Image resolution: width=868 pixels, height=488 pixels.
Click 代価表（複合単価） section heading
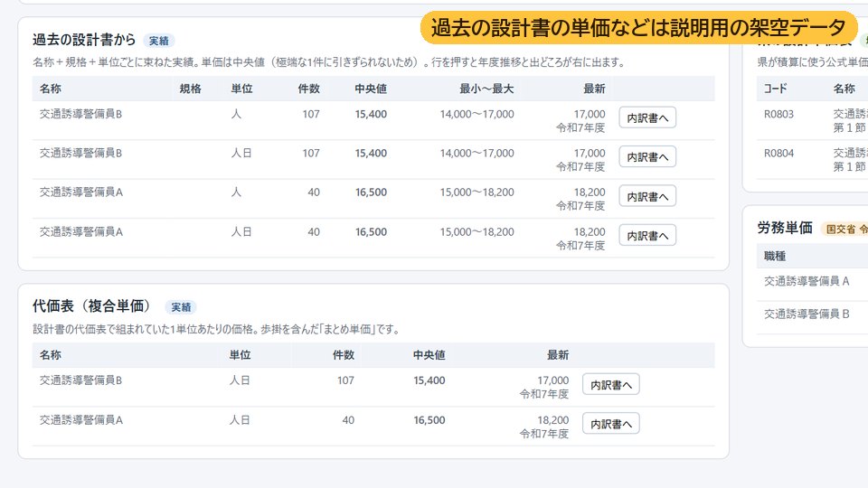coord(91,306)
